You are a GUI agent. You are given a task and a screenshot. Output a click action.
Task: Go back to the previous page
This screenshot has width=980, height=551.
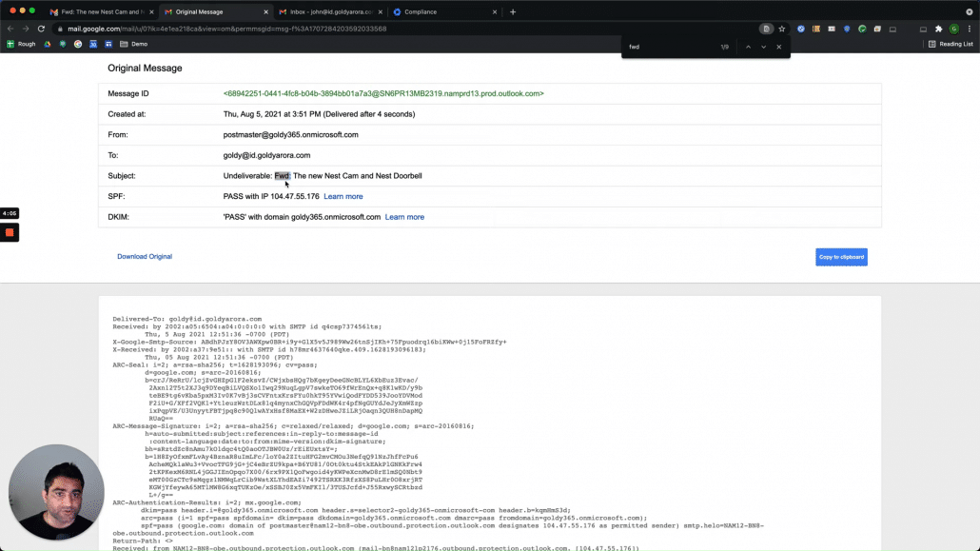tap(10, 29)
